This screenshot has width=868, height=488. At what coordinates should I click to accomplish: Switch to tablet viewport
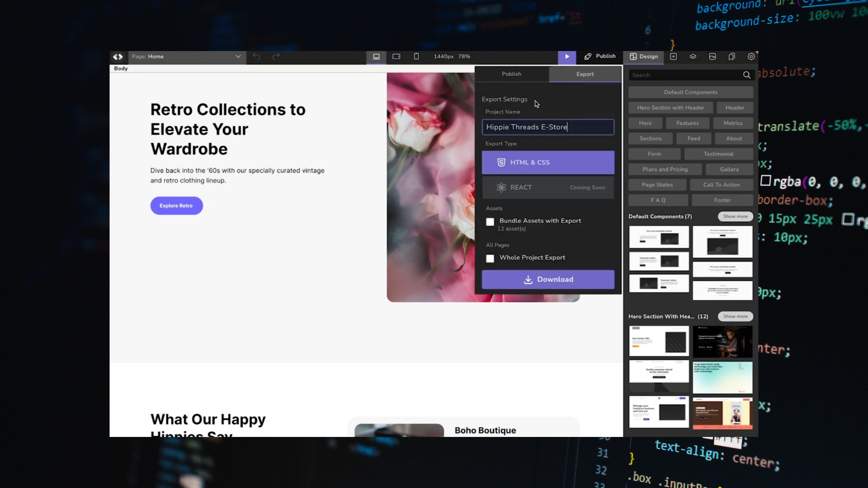point(396,56)
